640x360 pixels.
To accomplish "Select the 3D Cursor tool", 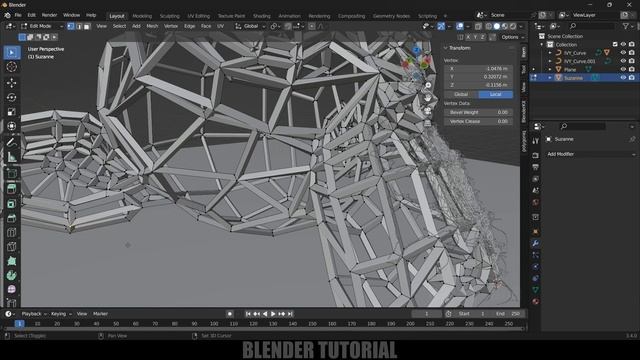I will (12, 67).
